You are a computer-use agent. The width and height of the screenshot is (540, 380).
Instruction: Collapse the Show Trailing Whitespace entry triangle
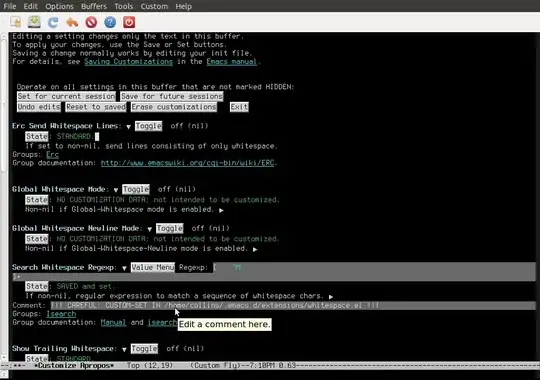coord(124,350)
